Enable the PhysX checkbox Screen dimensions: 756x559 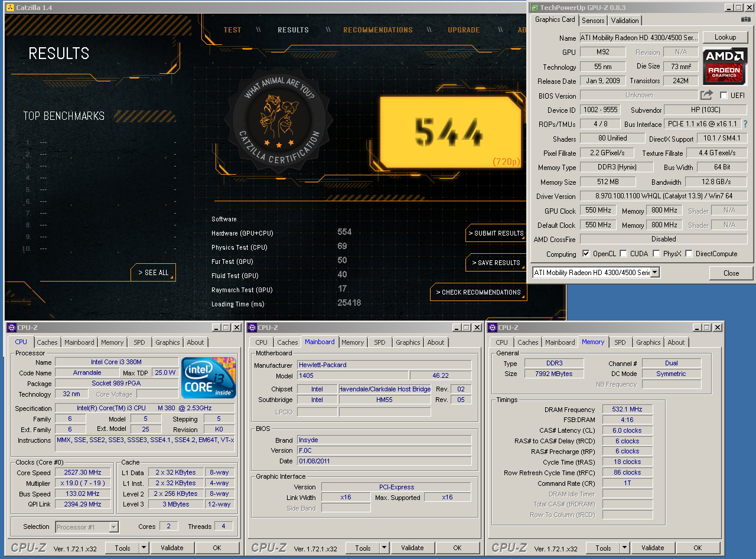click(x=656, y=254)
